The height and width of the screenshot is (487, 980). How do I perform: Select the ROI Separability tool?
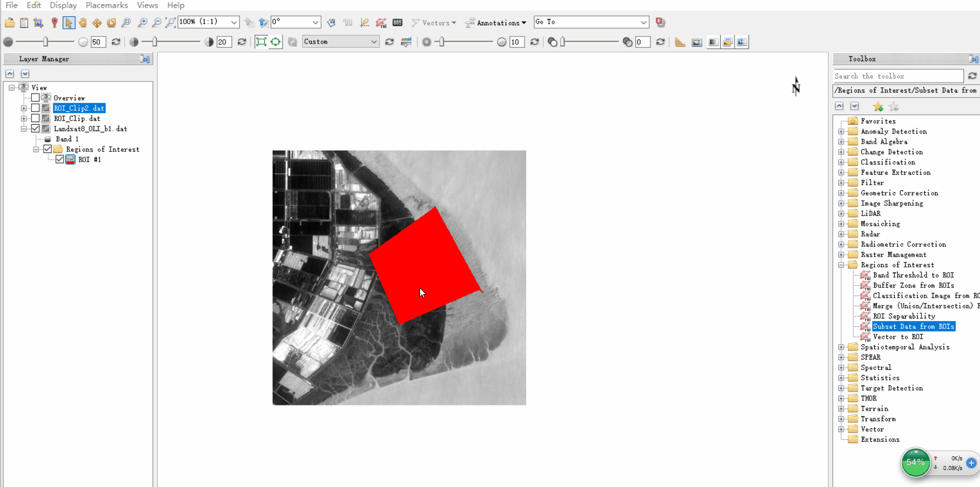(x=904, y=316)
